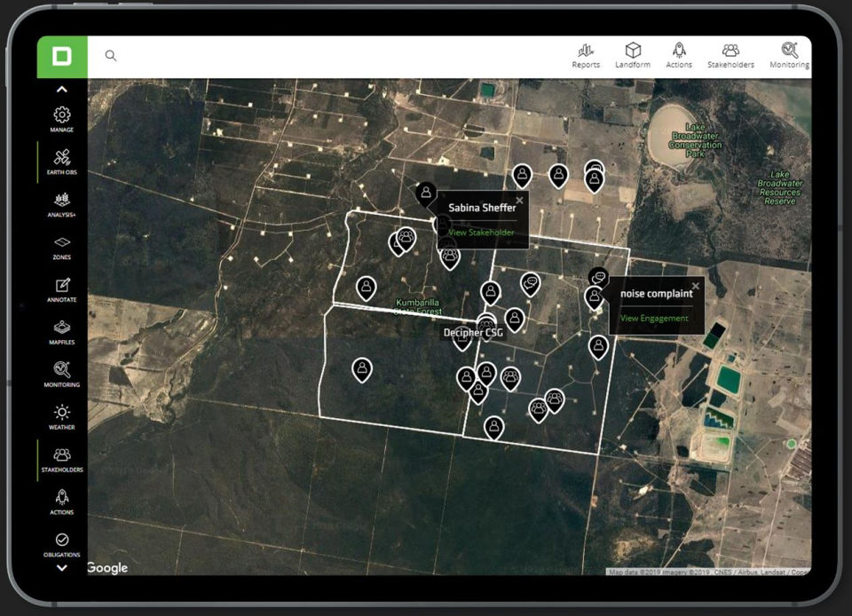
Task: Click the View Stakeholder link
Action: click(481, 233)
